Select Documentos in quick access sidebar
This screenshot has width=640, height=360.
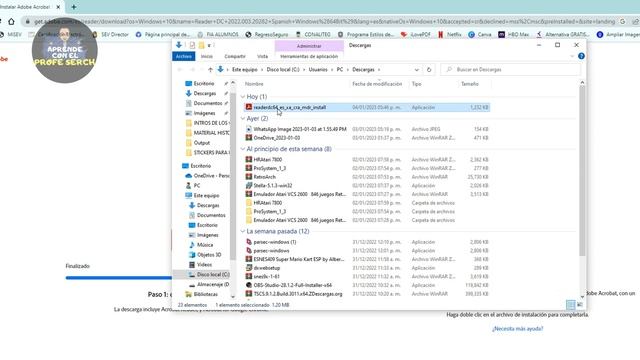(208, 103)
